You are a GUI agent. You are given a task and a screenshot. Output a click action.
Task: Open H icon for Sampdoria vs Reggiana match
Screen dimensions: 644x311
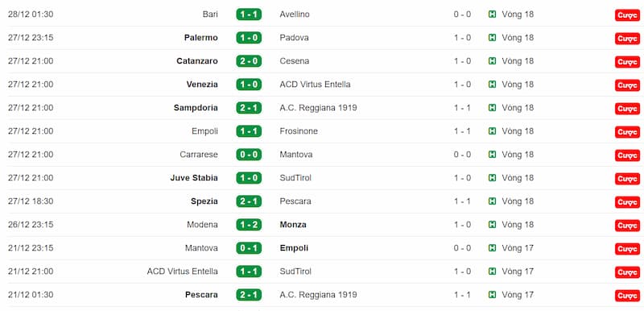click(492, 108)
